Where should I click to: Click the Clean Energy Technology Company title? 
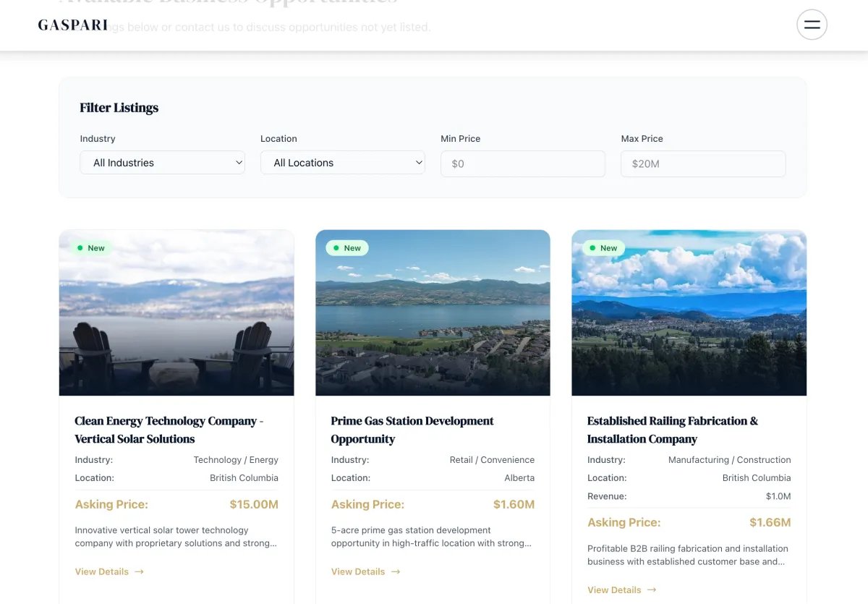coord(169,430)
